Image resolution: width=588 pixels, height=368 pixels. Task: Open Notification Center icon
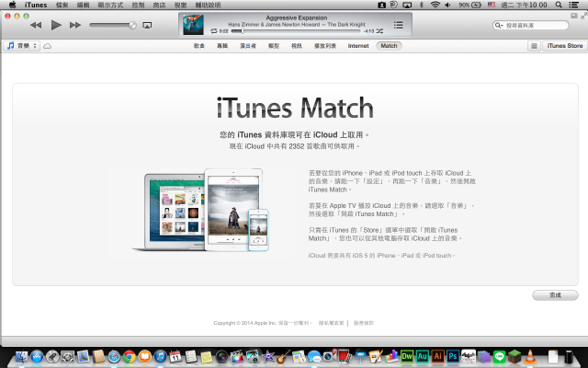point(573,5)
